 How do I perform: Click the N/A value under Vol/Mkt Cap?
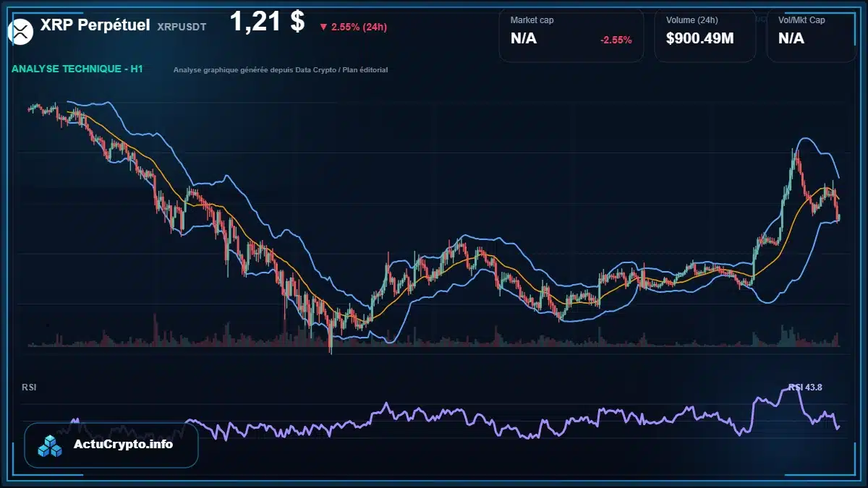[791, 38]
